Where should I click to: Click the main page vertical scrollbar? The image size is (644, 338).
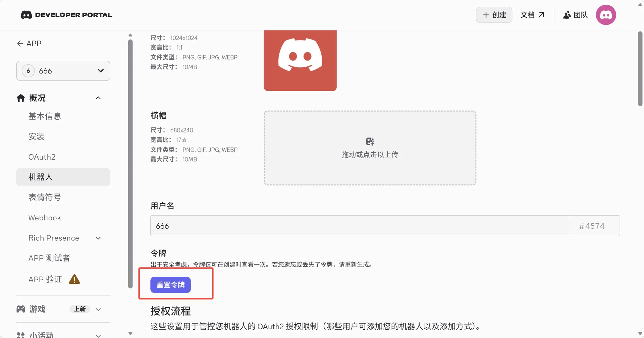[x=640, y=69]
